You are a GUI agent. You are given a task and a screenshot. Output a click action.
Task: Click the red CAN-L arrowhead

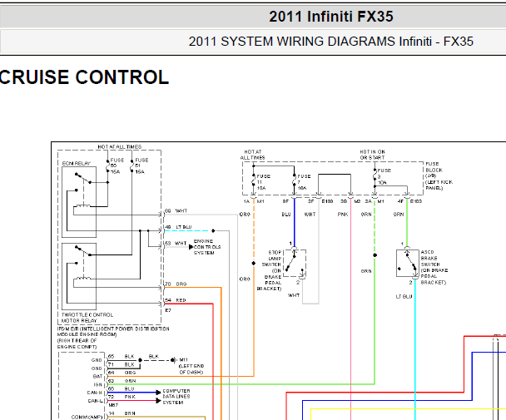coord(158,401)
